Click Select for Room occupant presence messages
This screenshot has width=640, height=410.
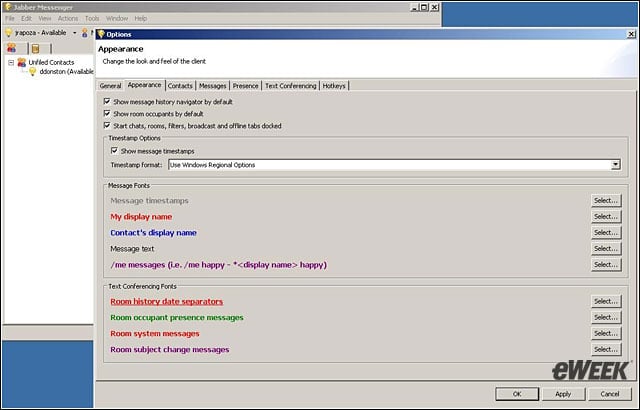tap(606, 317)
